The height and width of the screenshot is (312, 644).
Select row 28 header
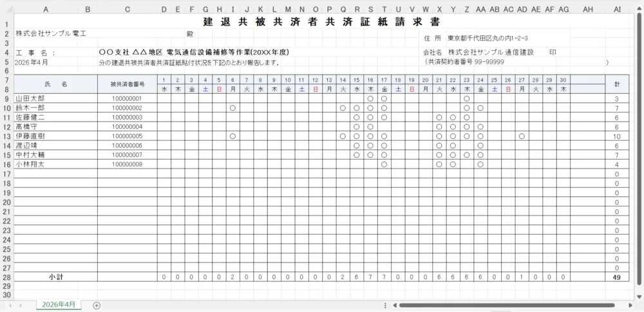[x=6, y=277]
